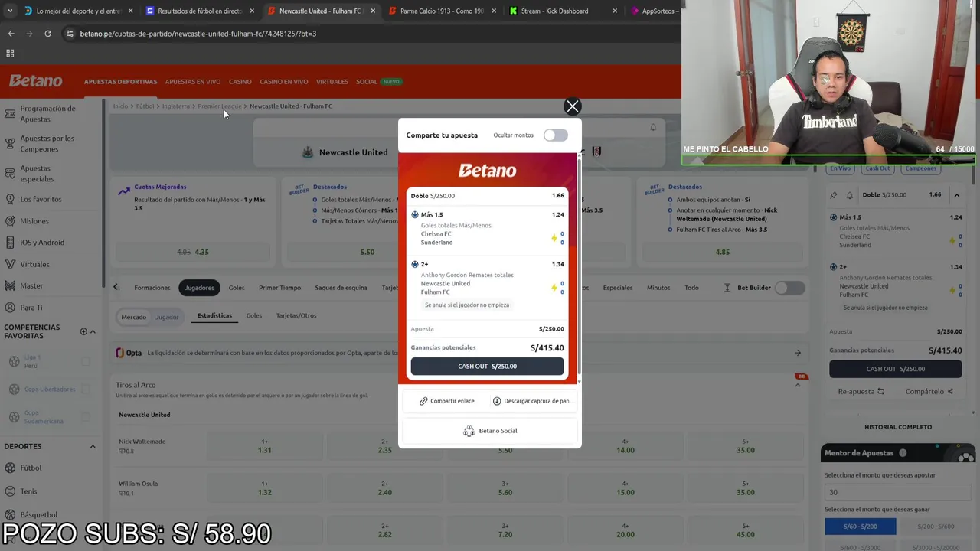Screen dimensions: 980x551
Task: Click Compártelo share in bet slip
Action: pos(929,391)
